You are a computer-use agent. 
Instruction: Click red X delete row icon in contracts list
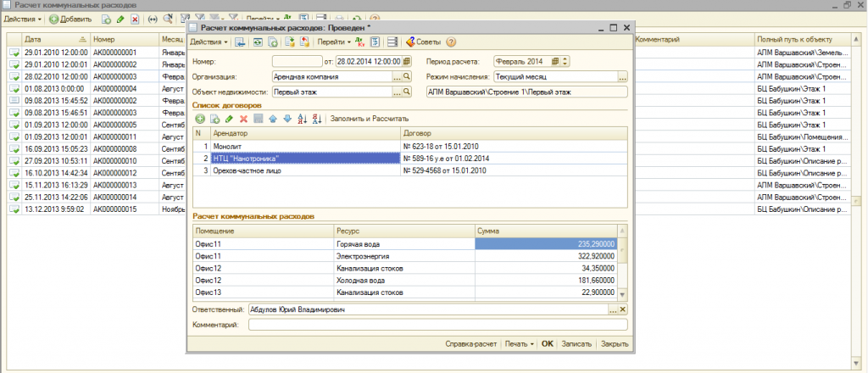point(243,119)
